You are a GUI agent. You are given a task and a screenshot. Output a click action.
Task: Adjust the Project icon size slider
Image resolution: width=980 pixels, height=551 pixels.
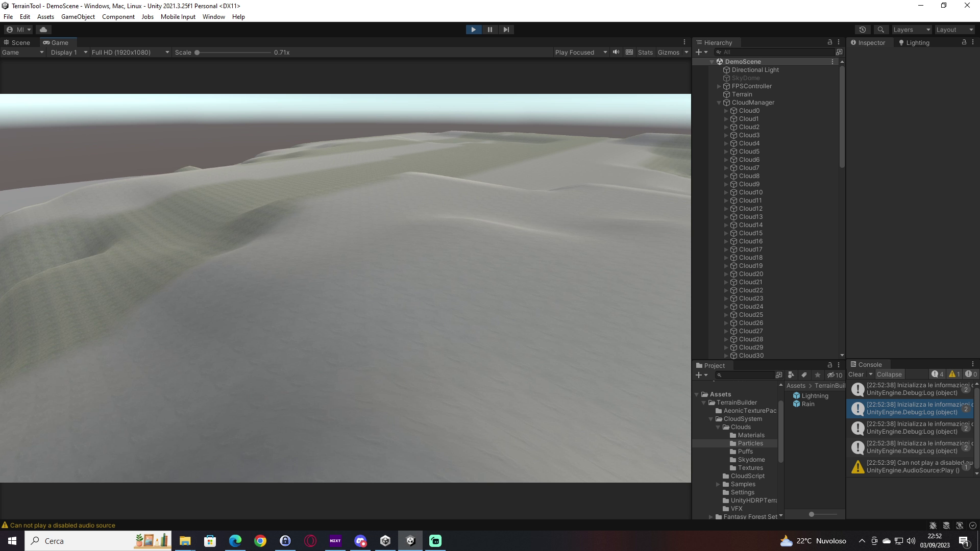coord(822,514)
